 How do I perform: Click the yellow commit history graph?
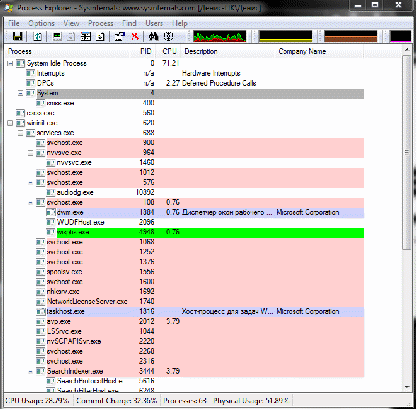286,36
